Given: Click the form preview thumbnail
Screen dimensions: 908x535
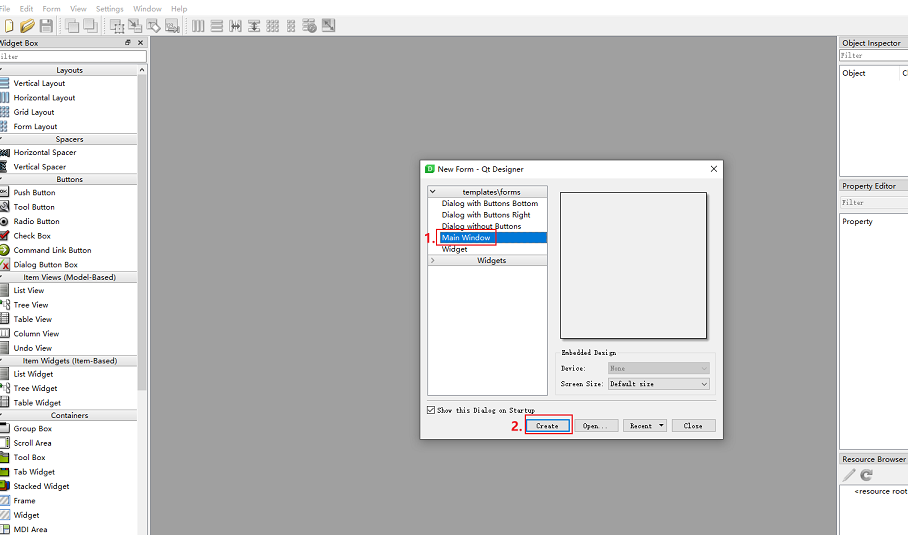Looking at the screenshot, I should (x=634, y=266).
